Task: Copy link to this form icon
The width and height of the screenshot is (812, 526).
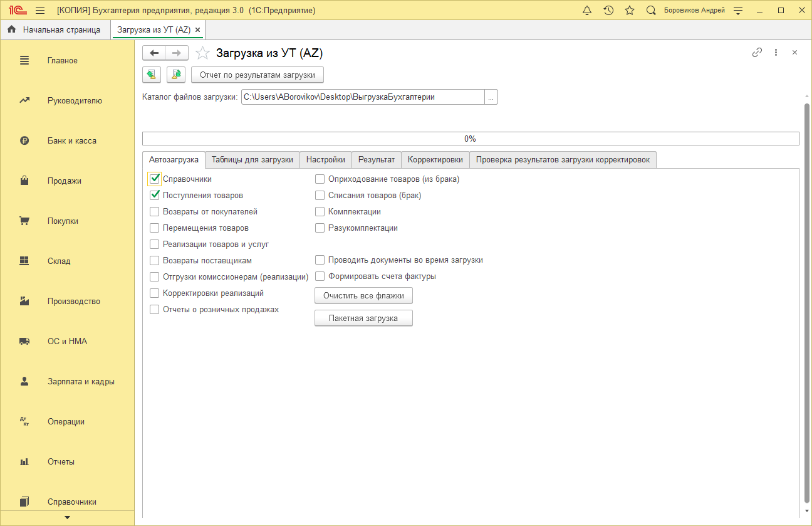Action: pos(757,53)
